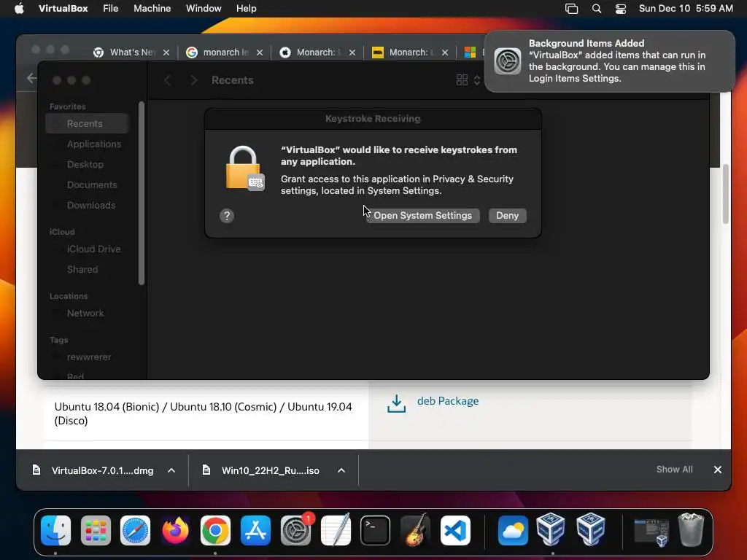
Task: Open the cloud weather app in Dock
Action: click(513, 530)
